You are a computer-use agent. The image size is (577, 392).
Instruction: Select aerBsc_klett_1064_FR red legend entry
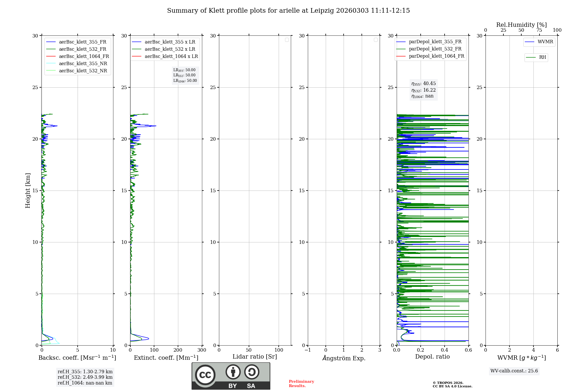point(84,56)
